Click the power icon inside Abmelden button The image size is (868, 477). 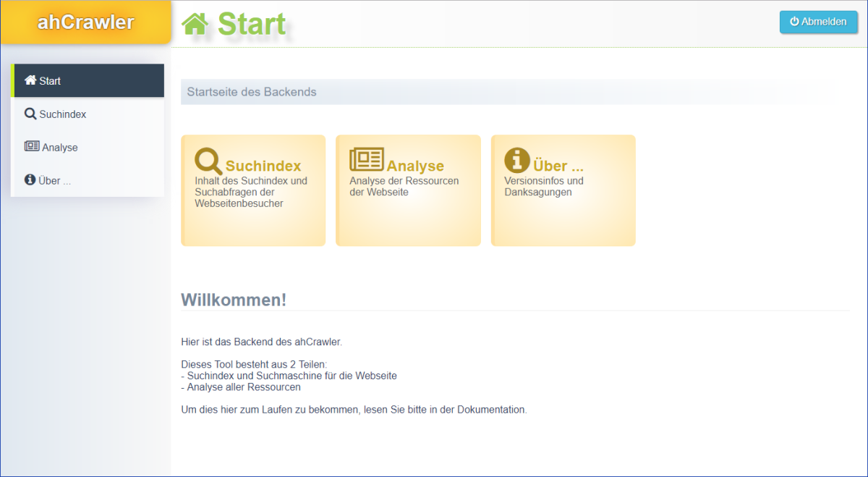point(794,22)
